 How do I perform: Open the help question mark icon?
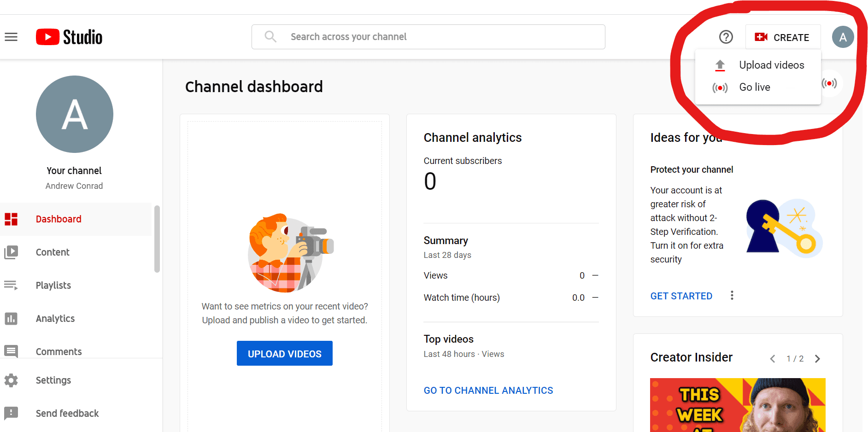tap(726, 37)
